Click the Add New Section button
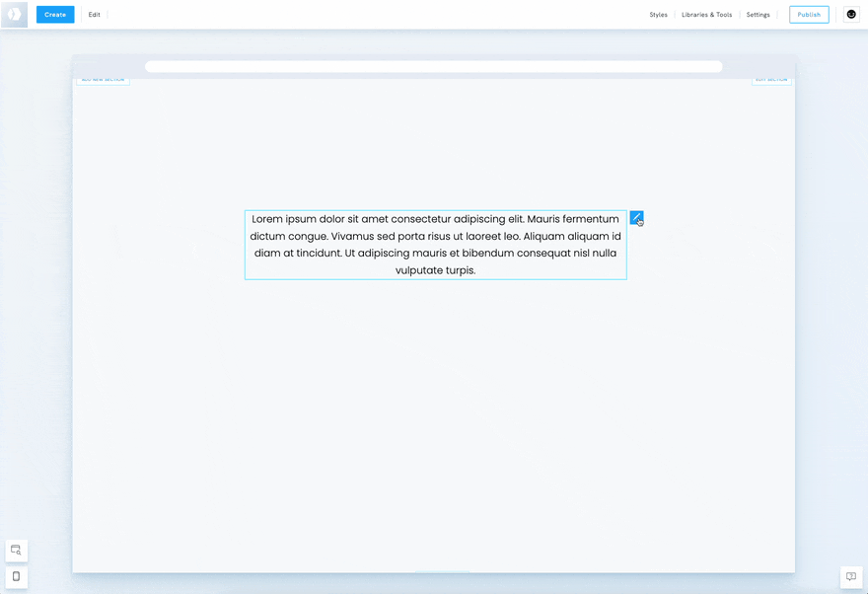The image size is (868, 594). [x=103, y=80]
